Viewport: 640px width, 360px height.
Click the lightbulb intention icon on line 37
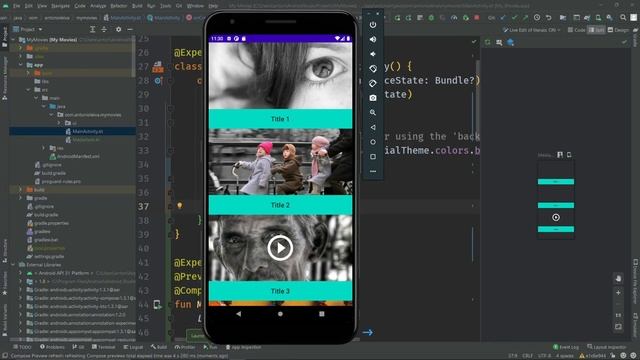[180, 206]
